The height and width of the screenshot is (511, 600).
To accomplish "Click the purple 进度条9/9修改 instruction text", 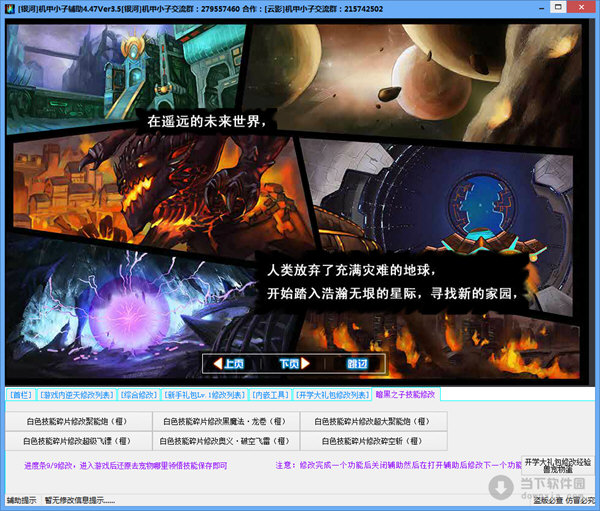I will click(126, 465).
